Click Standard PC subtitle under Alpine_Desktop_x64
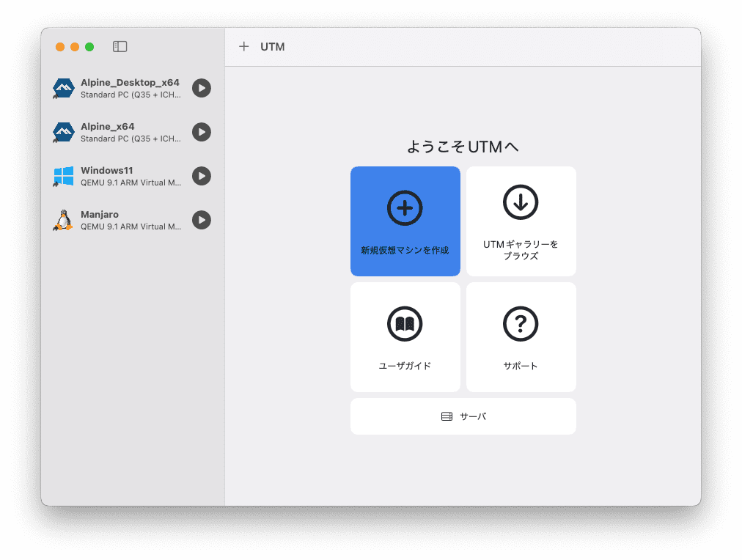 131,95
